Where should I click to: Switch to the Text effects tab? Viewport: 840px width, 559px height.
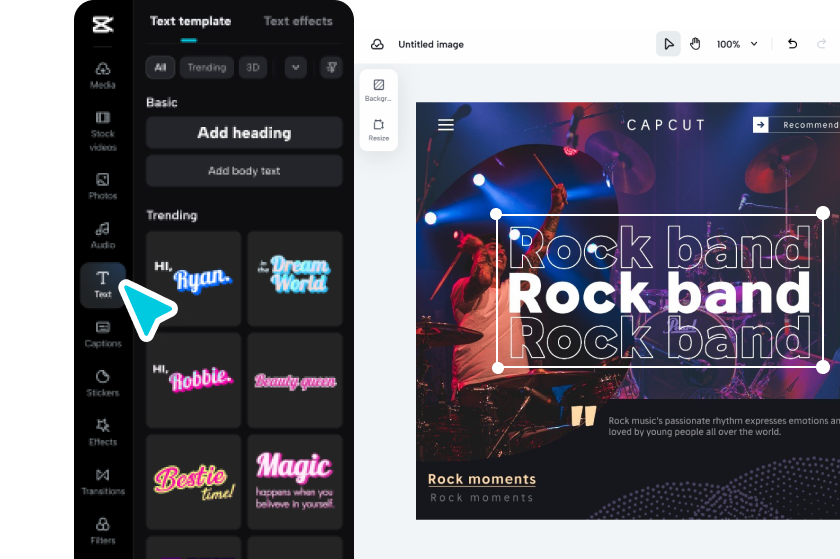pyautogui.click(x=298, y=21)
